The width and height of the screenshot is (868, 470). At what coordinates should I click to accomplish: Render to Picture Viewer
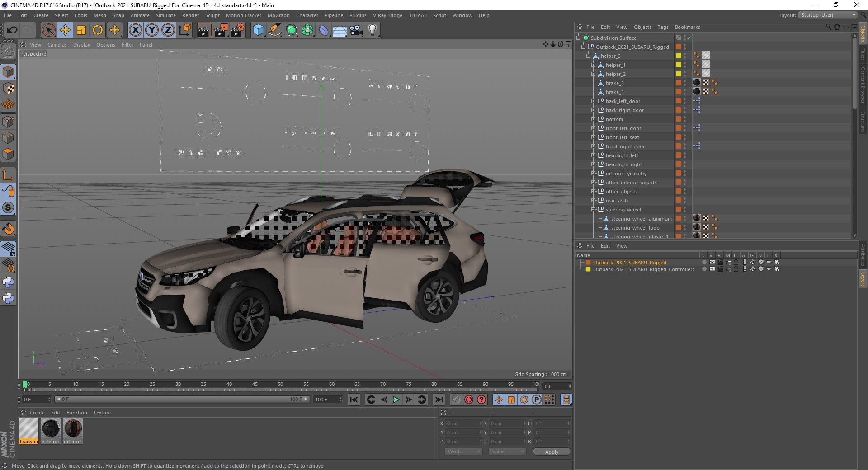tap(221, 30)
